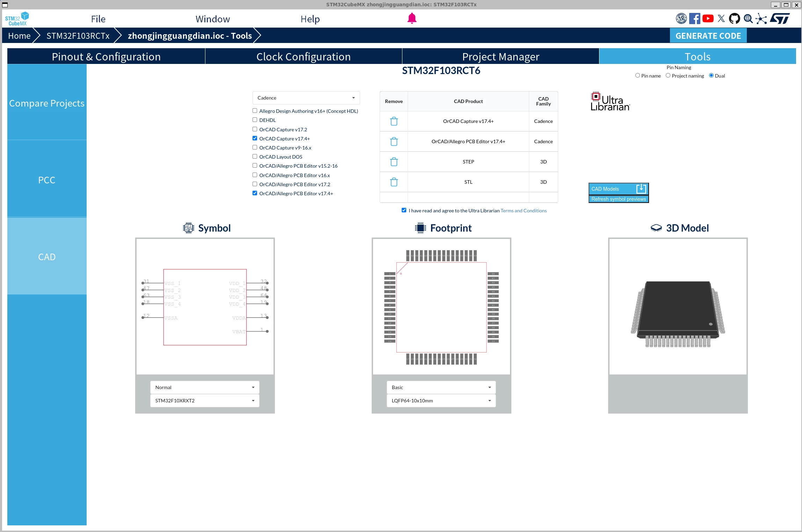Viewport: 802px width, 532px height.
Task: Select the Tools tab
Action: [x=698, y=56]
